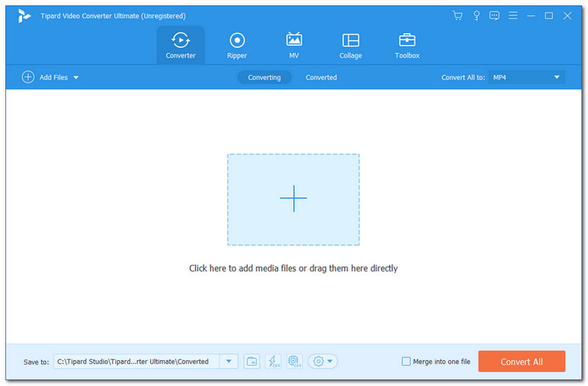Viewport: 588px width, 386px height.
Task: Click the Save to path field
Action: click(137, 362)
